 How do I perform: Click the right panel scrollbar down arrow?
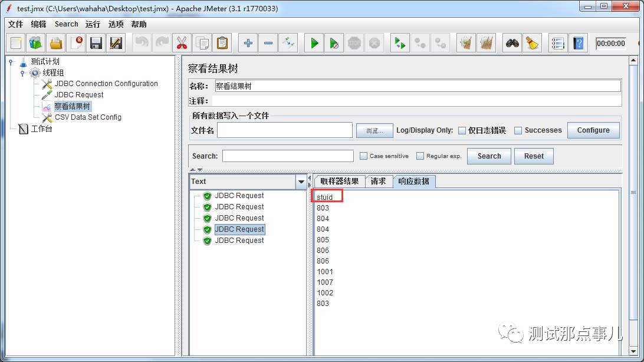coord(633,351)
